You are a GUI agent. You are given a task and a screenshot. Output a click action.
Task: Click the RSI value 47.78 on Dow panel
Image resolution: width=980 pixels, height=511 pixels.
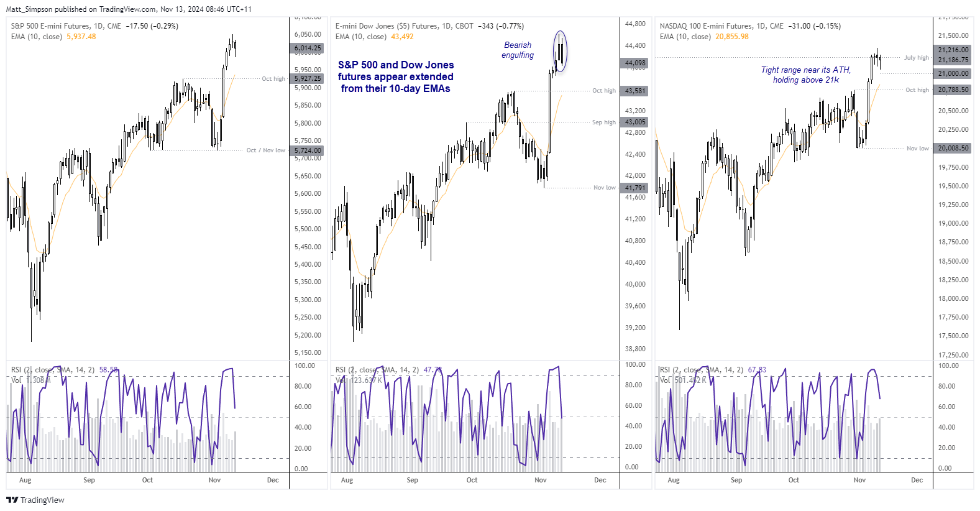pos(433,370)
